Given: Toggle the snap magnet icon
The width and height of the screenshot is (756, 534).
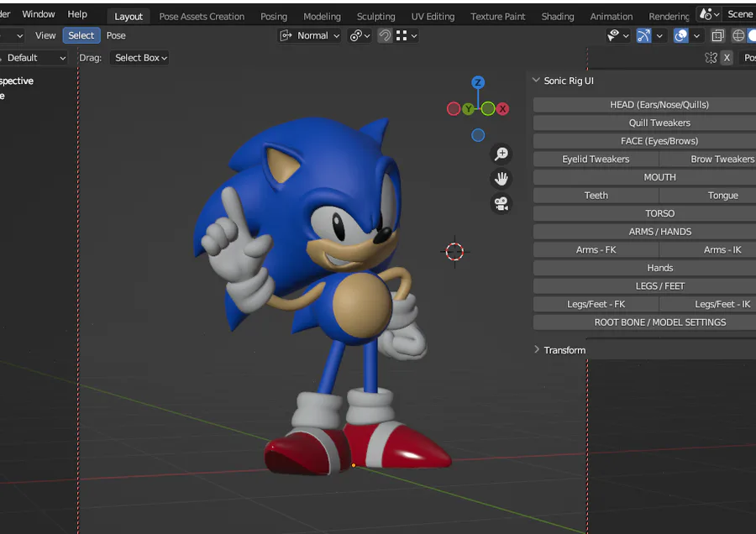Looking at the screenshot, I should 385,35.
